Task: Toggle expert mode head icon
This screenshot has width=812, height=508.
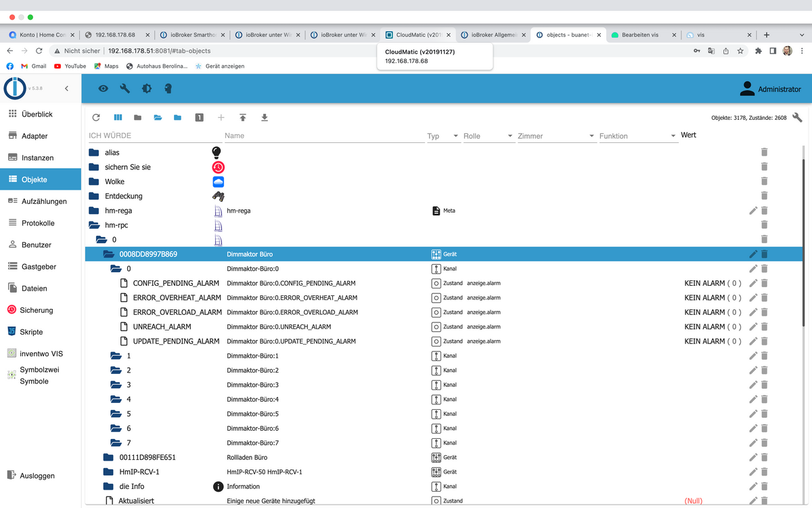Action: click(x=168, y=89)
